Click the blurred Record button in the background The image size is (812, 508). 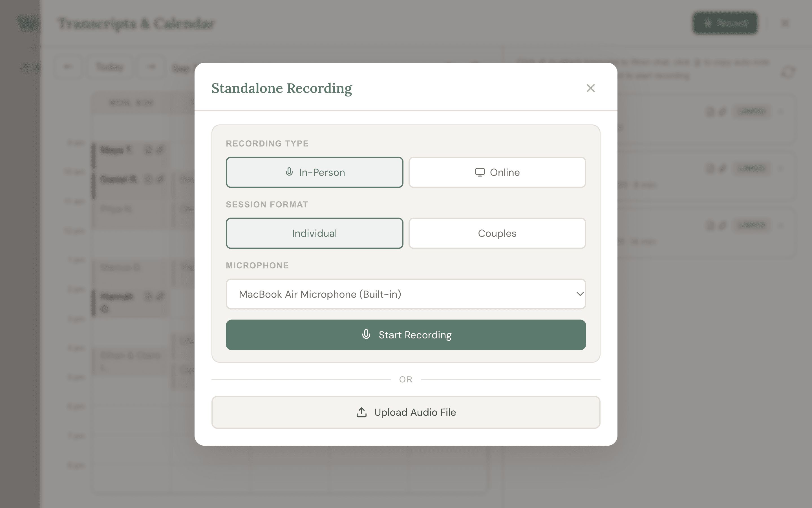[x=725, y=23]
